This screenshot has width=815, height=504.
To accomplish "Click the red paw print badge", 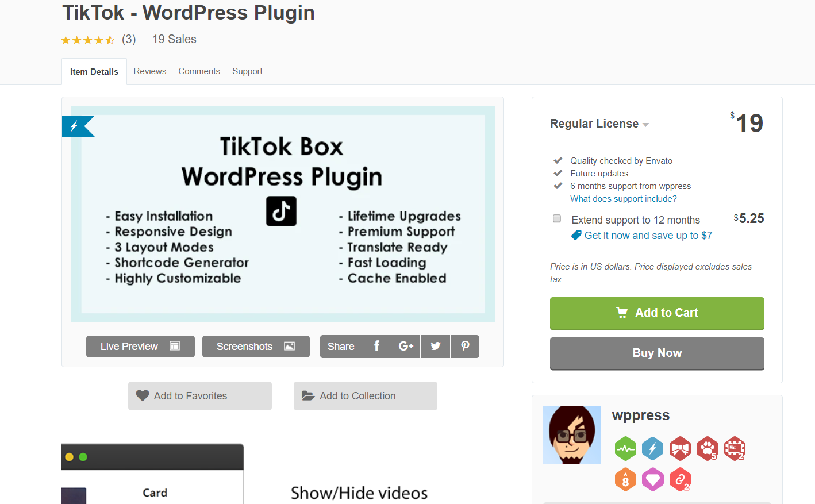I will tap(708, 449).
